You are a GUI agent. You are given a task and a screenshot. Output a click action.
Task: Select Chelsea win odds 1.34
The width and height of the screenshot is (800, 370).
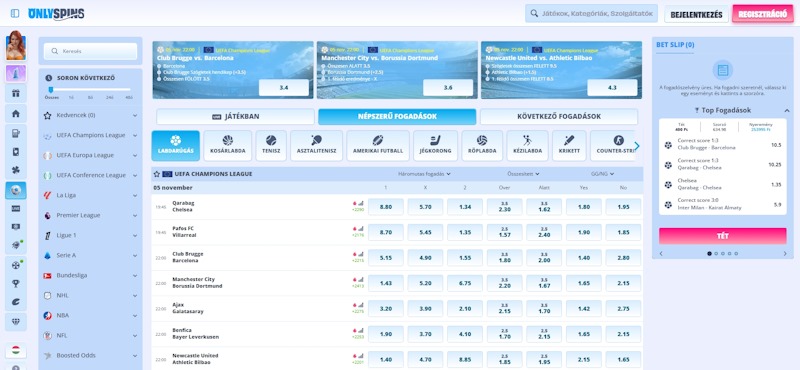pos(465,207)
